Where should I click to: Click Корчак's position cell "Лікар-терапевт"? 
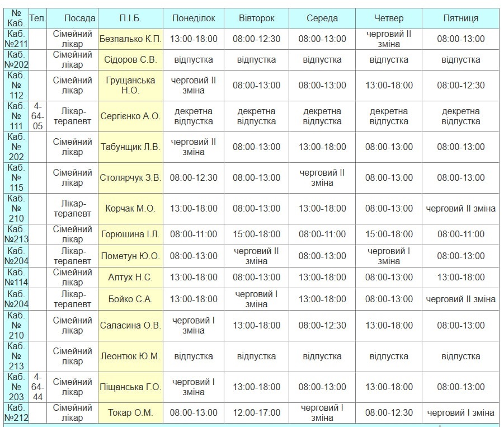[72, 209]
